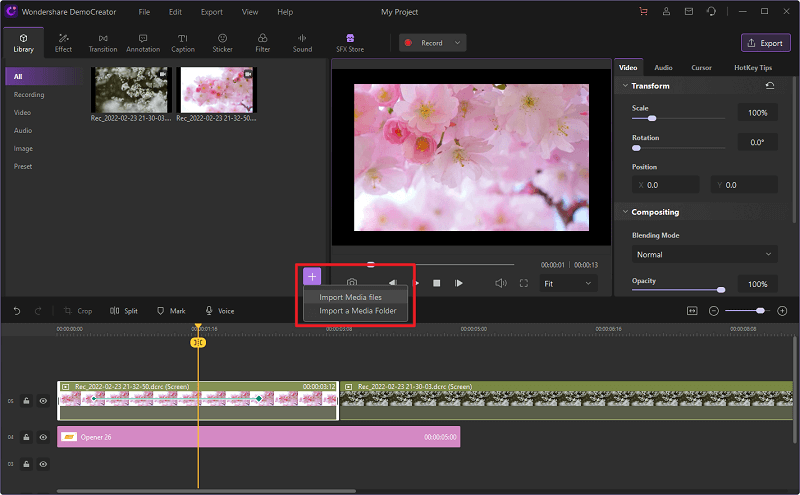This screenshot has width=800, height=495.
Task: Open the Fit zoom dropdown
Action: (568, 283)
